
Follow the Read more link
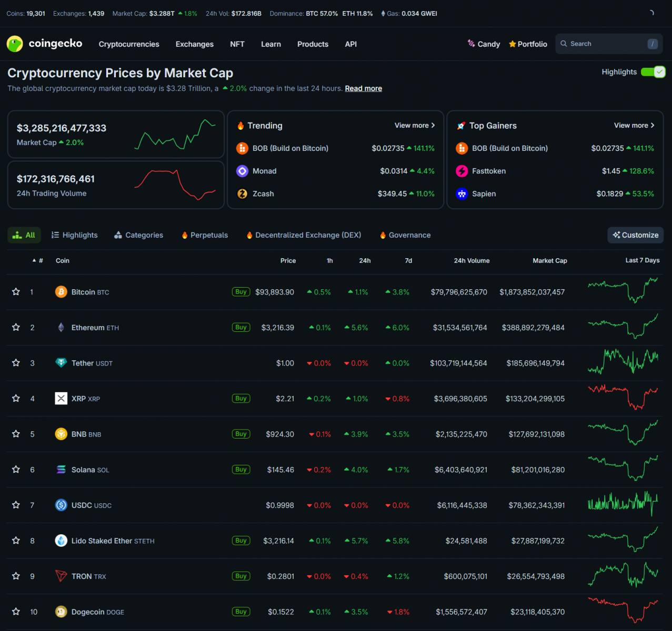363,88
